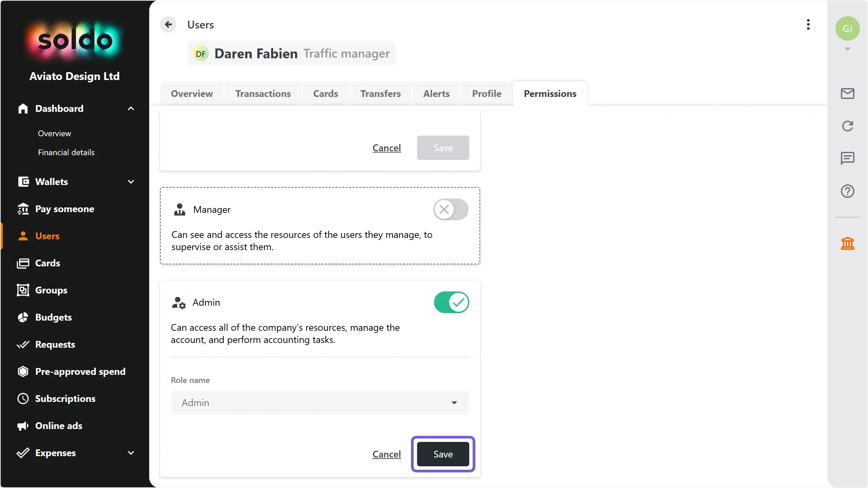This screenshot has height=488, width=868.
Task: Open Financial details under Dashboard
Action: (66, 152)
